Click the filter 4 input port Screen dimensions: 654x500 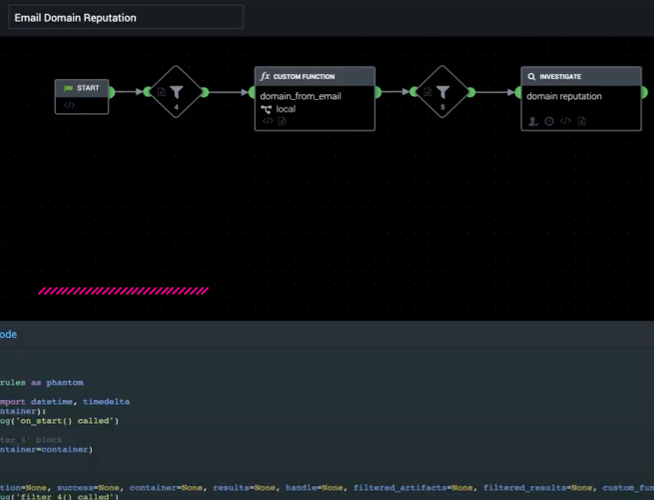click(x=147, y=92)
